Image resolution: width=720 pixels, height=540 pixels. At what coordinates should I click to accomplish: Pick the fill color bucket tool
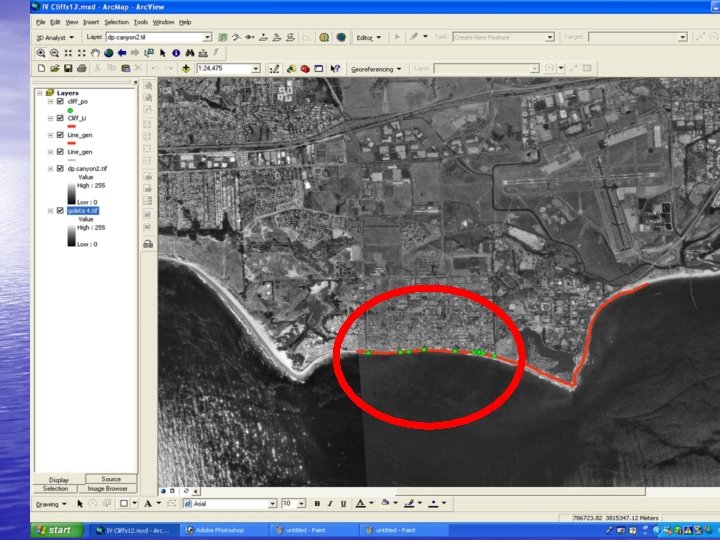point(385,504)
